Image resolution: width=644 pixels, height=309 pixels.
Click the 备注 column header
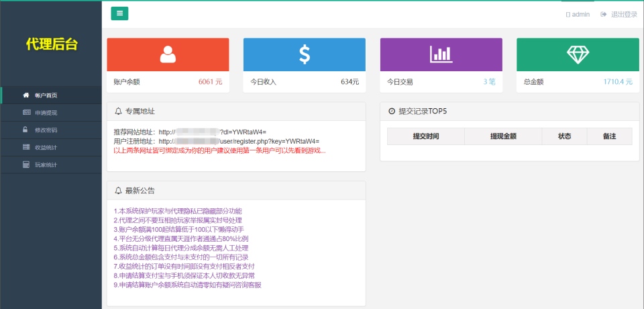point(610,136)
